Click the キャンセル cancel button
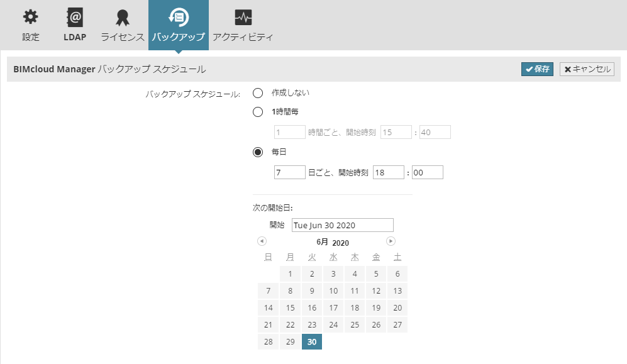Viewport: 627px width, 364px height. click(587, 69)
